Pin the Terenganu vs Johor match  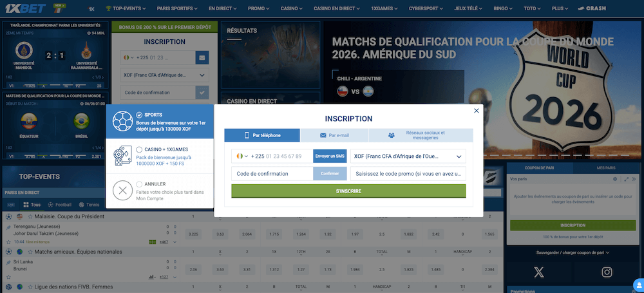8,227
